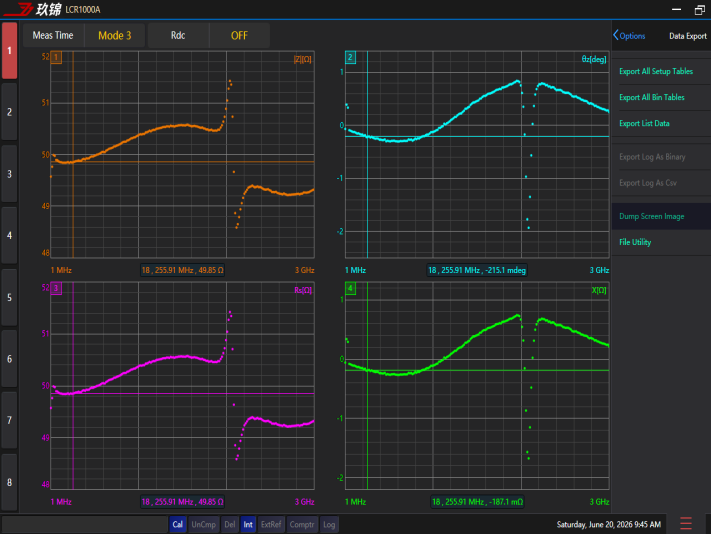
Task: Select channel tab 1 in the sidebar
Action: (x=10, y=51)
